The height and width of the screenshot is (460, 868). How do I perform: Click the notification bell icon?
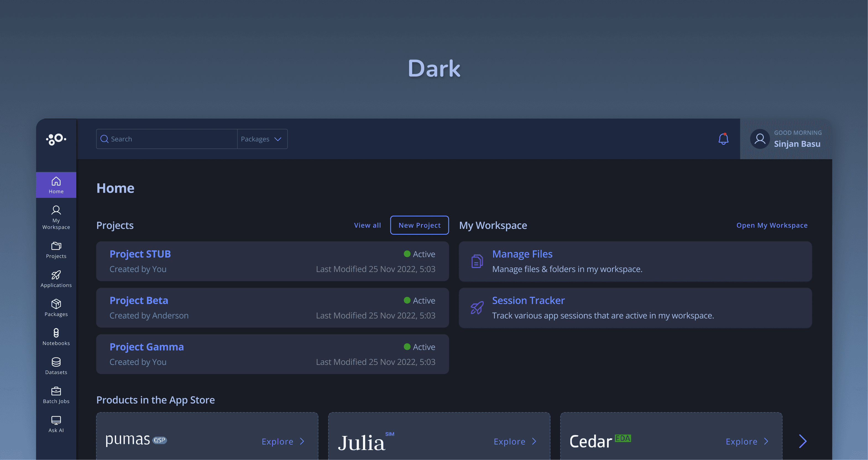[x=723, y=139]
